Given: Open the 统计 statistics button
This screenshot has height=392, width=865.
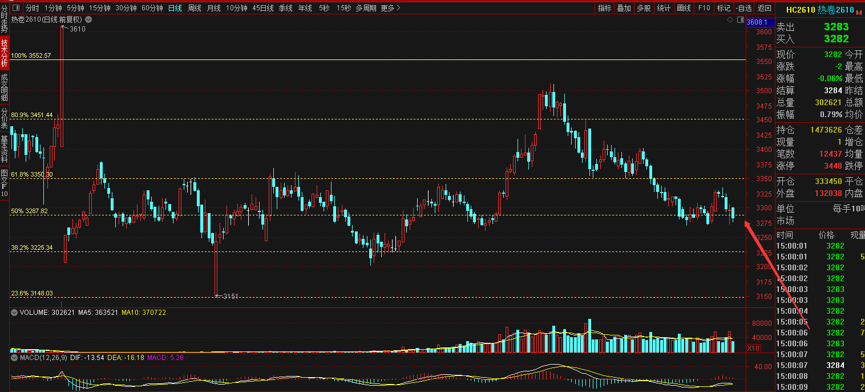Looking at the screenshot, I should coord(664,8).
